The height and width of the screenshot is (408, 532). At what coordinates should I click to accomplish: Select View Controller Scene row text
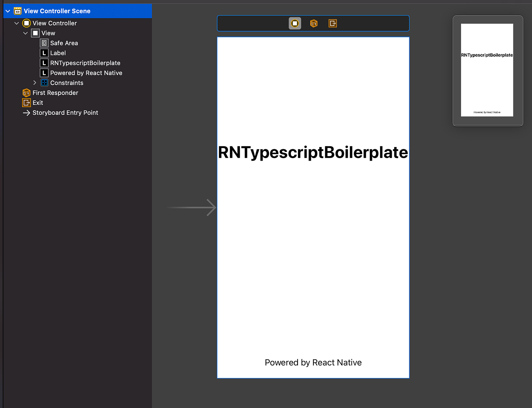point(57,11)
